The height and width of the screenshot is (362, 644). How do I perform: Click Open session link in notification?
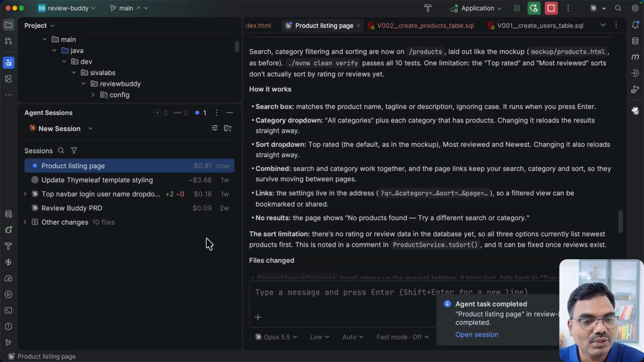pos(476,334)
